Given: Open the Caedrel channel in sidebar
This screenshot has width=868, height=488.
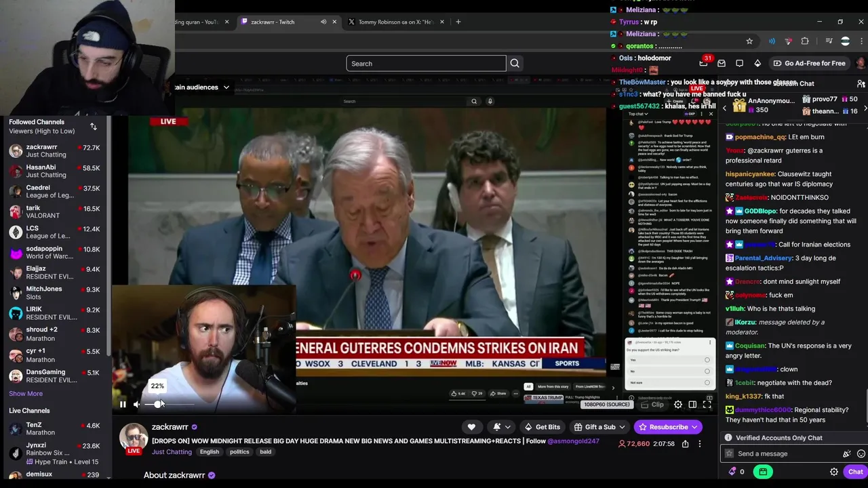Looking at the screenshot, I should coord(54,191).
